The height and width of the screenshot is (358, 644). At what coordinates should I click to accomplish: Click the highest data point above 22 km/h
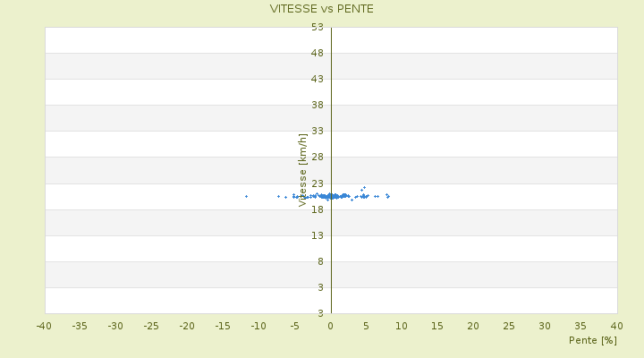(x=364, y=187)
